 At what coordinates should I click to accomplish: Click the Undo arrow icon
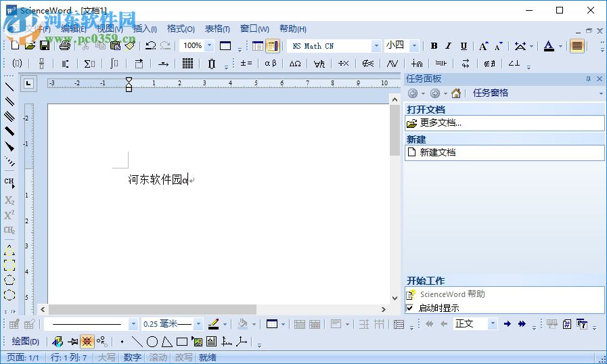151,46
